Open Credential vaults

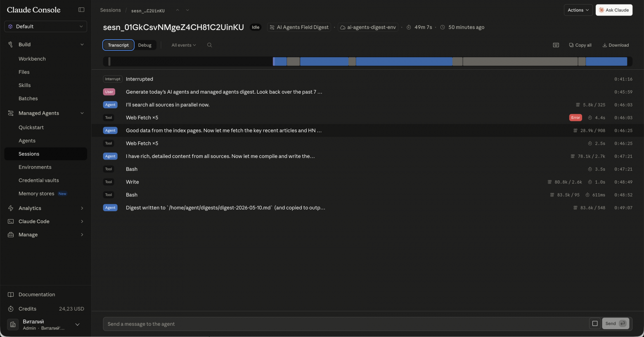coord(39,180)
